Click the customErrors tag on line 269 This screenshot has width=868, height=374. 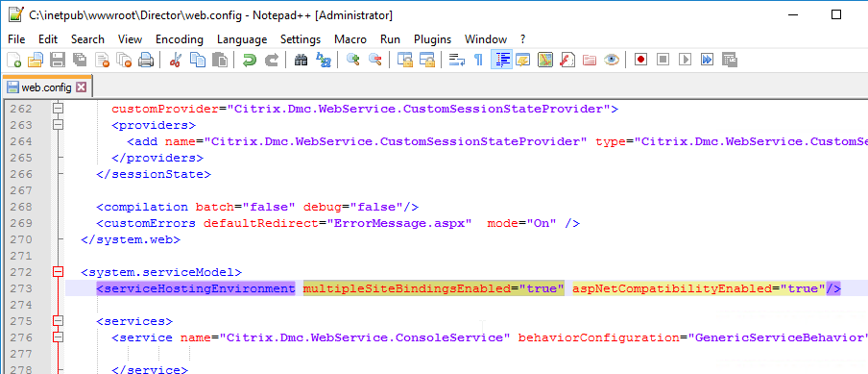point(146,223)
